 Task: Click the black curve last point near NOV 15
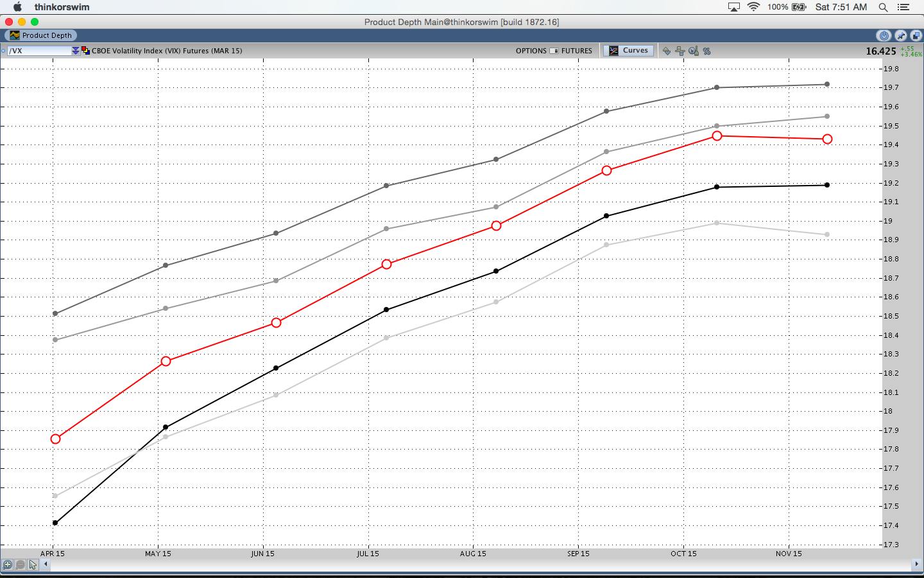pyautogui.click(x=827, y=185)
